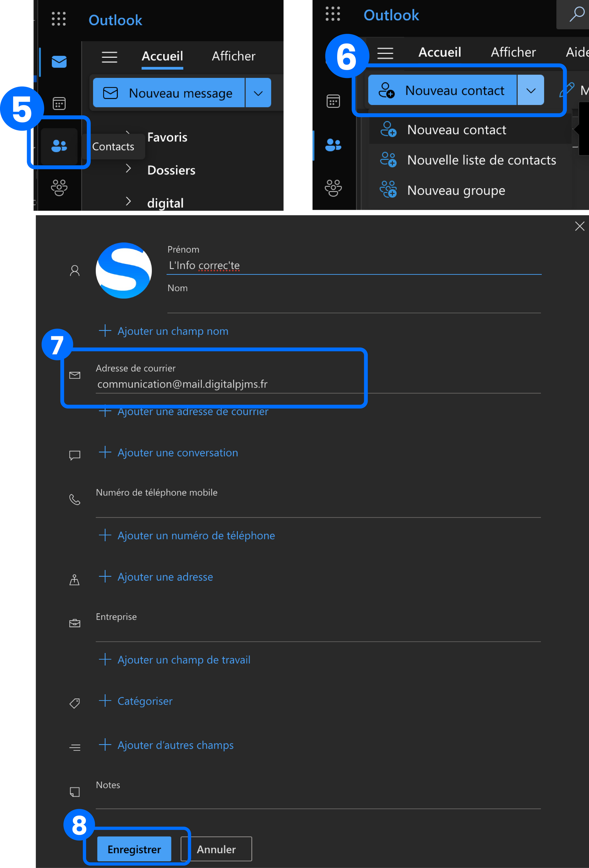This screenshot has height=868, width=589.
Task: Open the app launcher grid beside Outlook
Action: [x=59, y=19]
